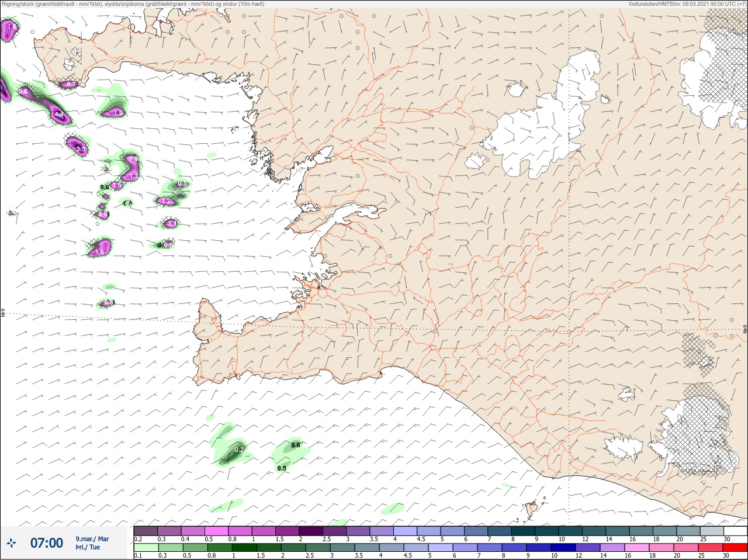Image resolution: width=748 pixels, height=560 pixels.
Task: Click the dusky mauve top-row swatch labeled 0.2
Action: pos(146,531)
